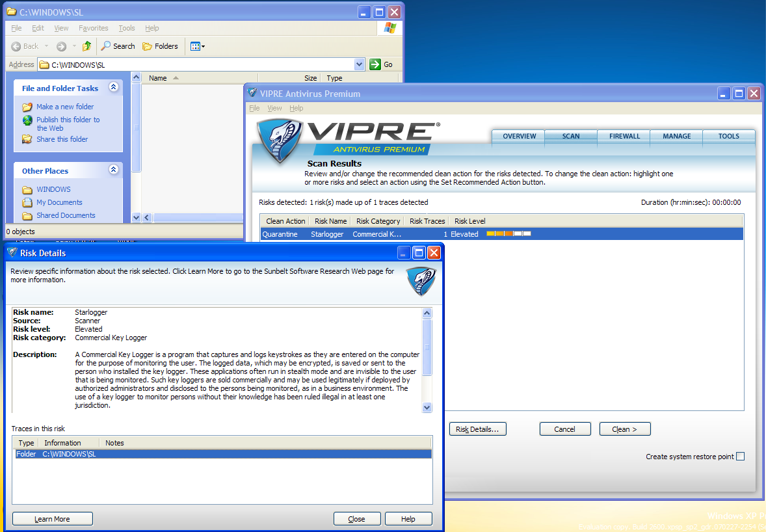Screen dimensions: 766x532
Task: Click the folder icon in the address bar
Action: pos(44,64)
